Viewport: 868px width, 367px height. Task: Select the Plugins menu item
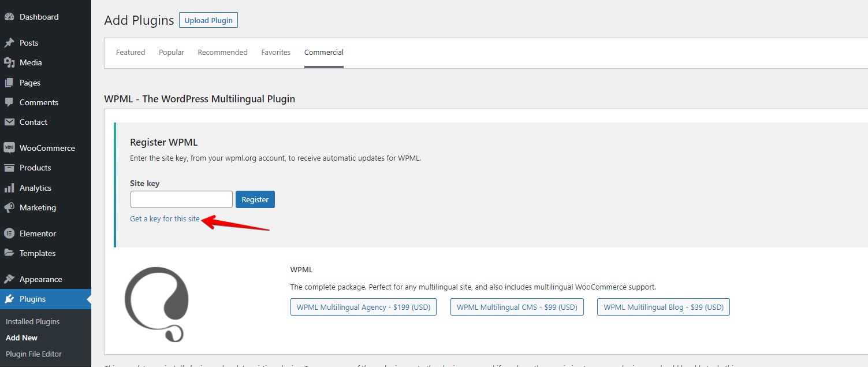(46, 299)
